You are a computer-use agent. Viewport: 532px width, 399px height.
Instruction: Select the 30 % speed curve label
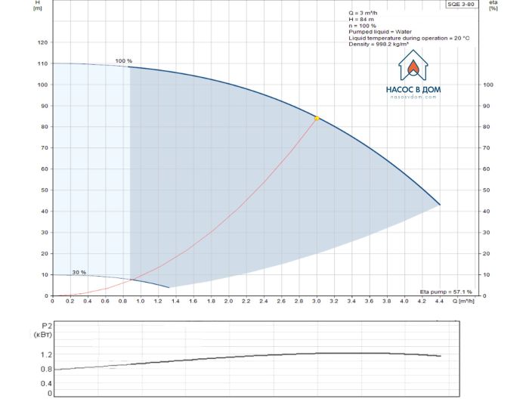click(x=79, y=272)
